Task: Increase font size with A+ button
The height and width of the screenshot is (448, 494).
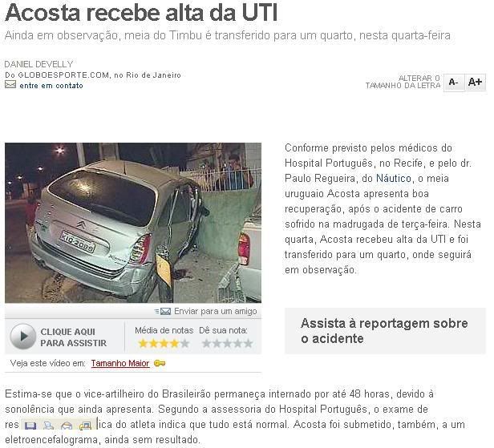Action: pyautogui.click(x=475, y=83)
